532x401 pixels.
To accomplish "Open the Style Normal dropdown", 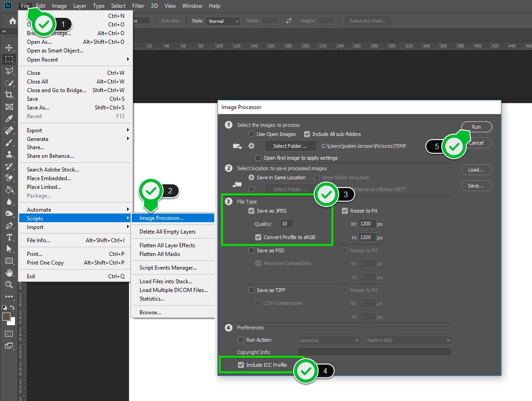I will (x=223, y=21).
